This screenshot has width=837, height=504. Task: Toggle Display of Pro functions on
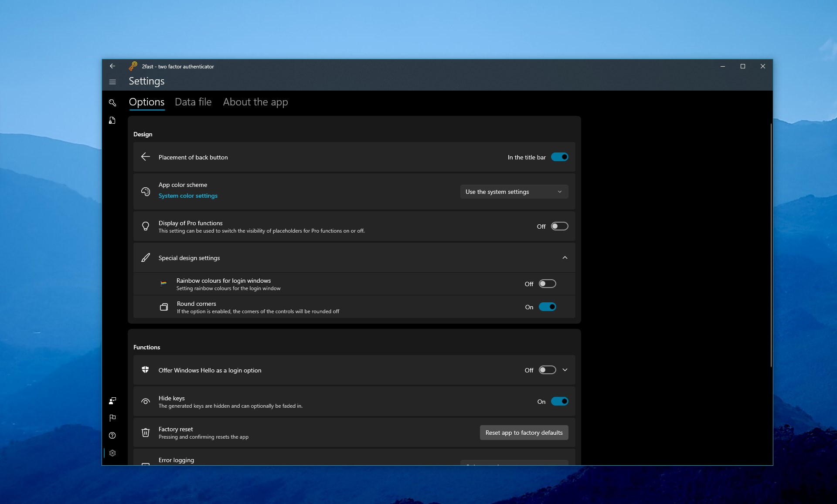tap(560, 226)
